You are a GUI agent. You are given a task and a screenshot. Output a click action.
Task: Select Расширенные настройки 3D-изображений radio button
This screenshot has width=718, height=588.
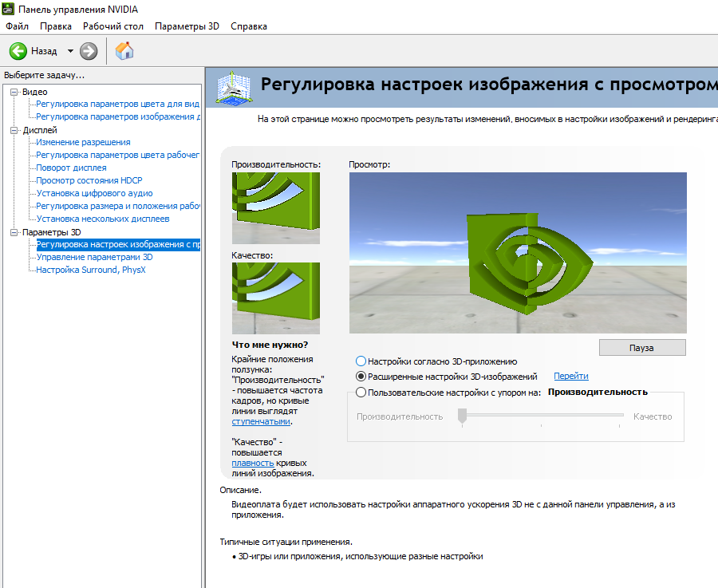click(361, 377)
